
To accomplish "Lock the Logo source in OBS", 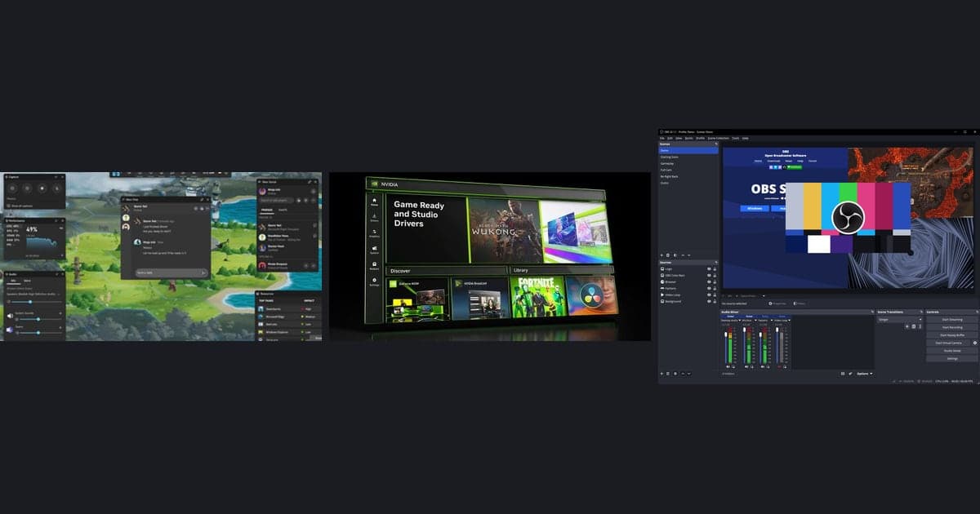I will point(715,268).
